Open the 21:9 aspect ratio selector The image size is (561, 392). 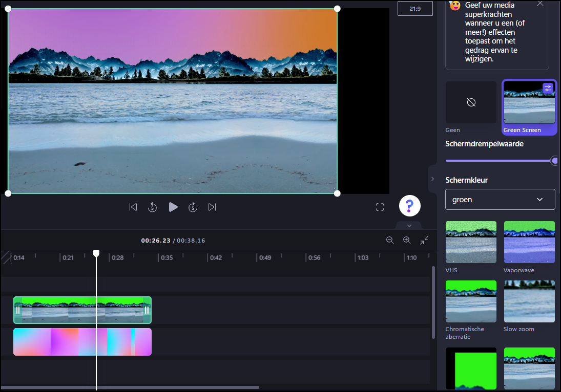415,9
